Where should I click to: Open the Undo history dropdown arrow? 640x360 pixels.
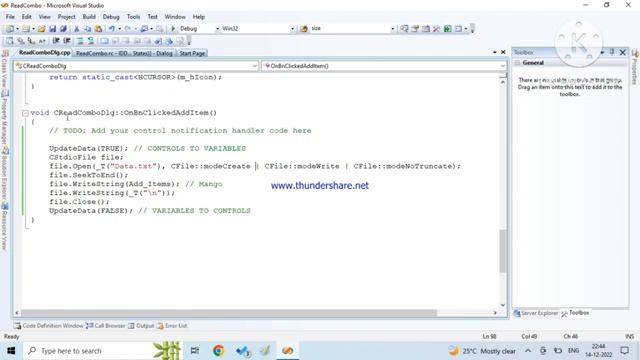coord(120,29)
